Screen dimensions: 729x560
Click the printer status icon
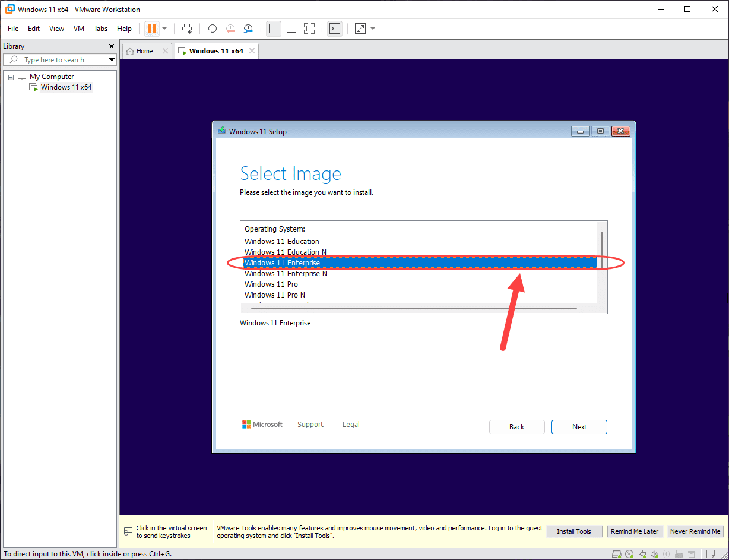pos(692,554)
